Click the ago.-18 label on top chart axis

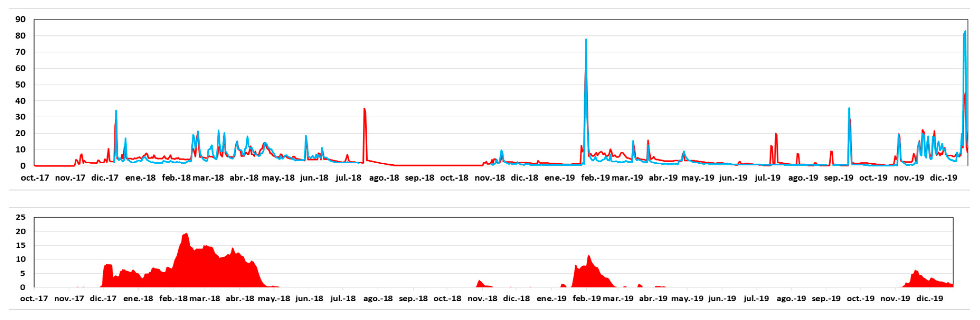[x=384, y=178]
